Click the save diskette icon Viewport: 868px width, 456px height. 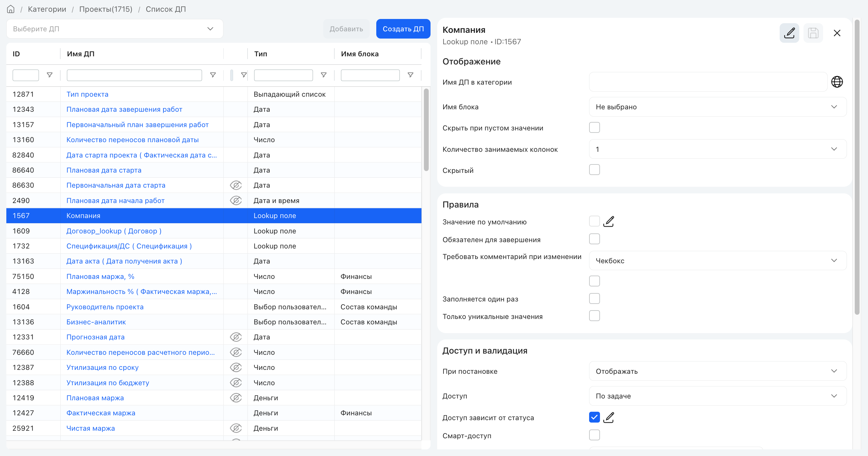pyautogui.click(x=813, y=33)
